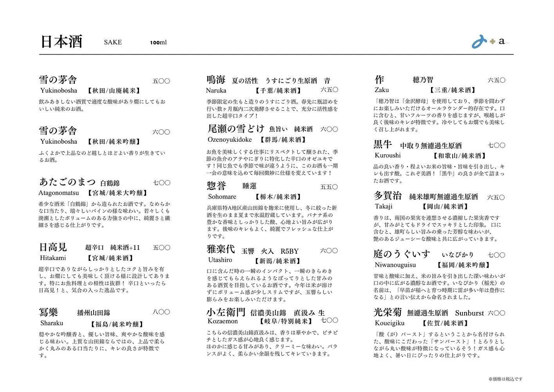Click the Sunburst subtitle text
This screenshot has height=392, width=554.
tap(470, 313)
